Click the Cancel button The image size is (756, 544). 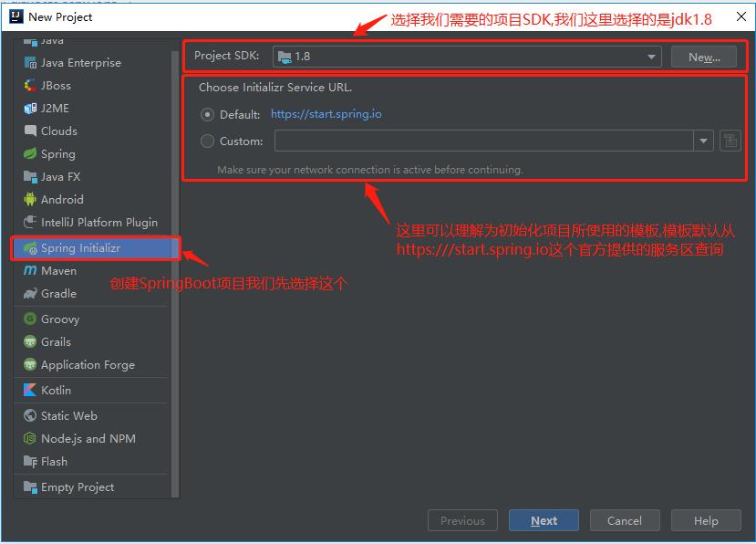pos(625,520)
